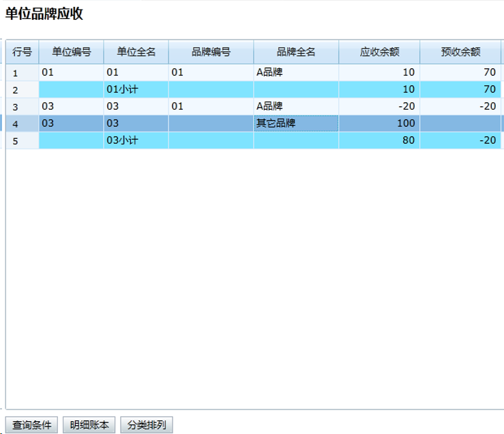Select the 应收余额 value 100 cell

click(x=379, y=123)
